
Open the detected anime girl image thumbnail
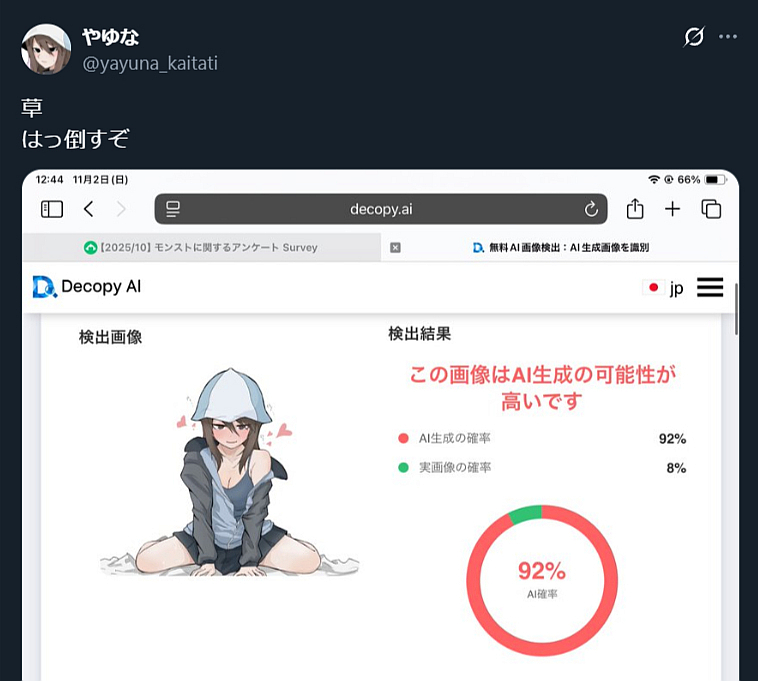pyautogui.click(x=229, y=472)
